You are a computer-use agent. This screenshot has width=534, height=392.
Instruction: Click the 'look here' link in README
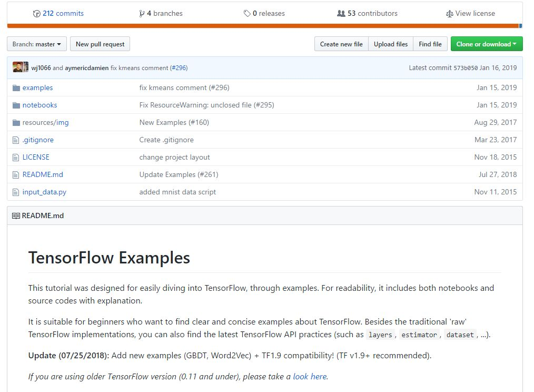point(310,376)
